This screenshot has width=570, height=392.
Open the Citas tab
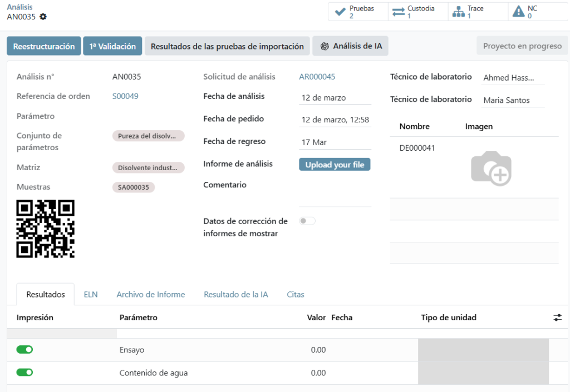pos(296,294)
